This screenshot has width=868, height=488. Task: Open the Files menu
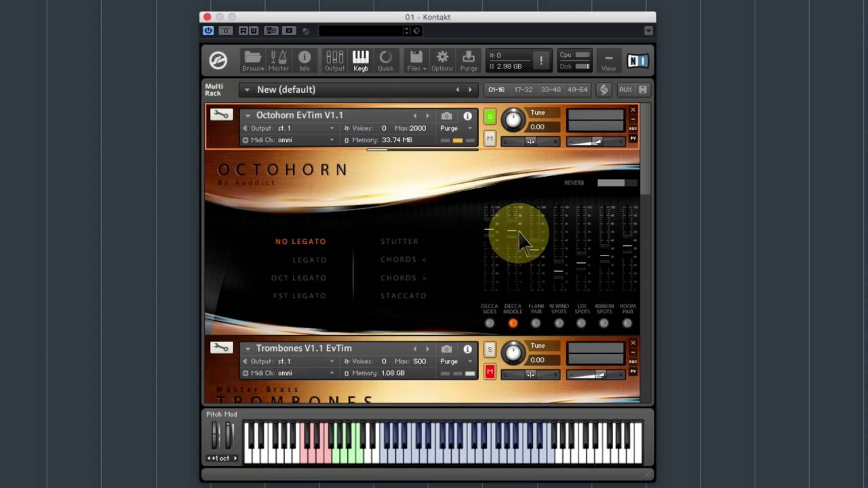tap(416, 60)
